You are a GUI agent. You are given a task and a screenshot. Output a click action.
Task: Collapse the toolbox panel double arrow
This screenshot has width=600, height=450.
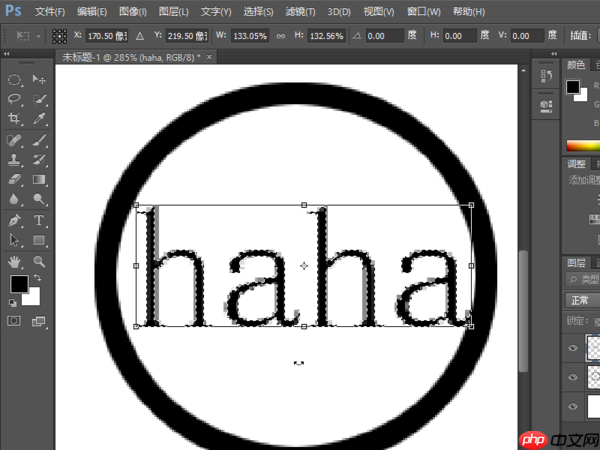[7, 54]
